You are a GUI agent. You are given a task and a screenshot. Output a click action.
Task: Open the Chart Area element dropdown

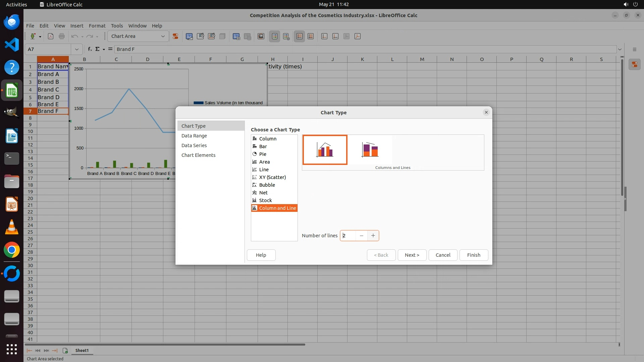pyautogui.click(x=163, y=36)
